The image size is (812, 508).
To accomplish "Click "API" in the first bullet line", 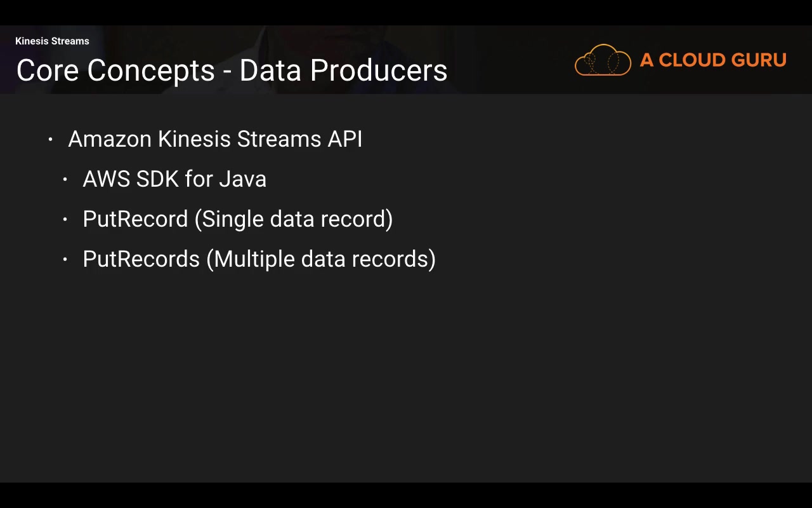I will tap(344, 139).
